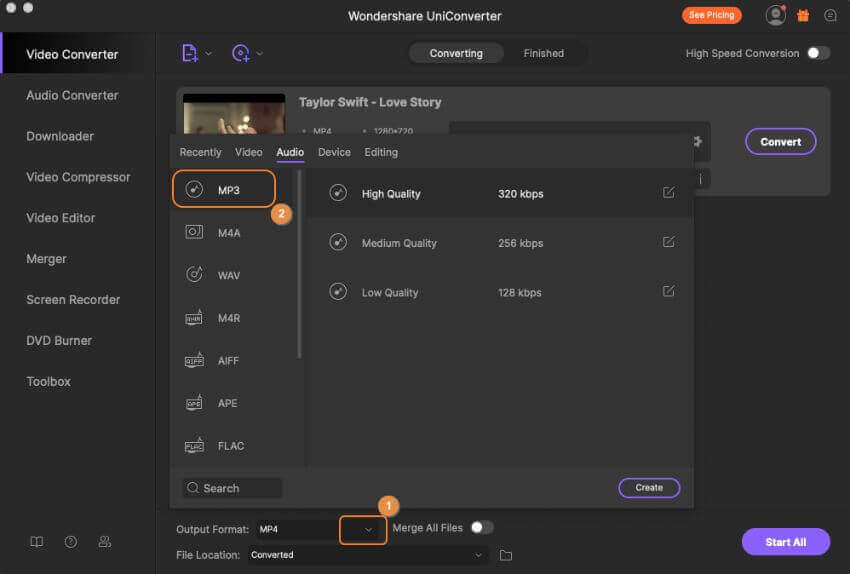Select Audio Converter in sidebar

tap(72, 95)
